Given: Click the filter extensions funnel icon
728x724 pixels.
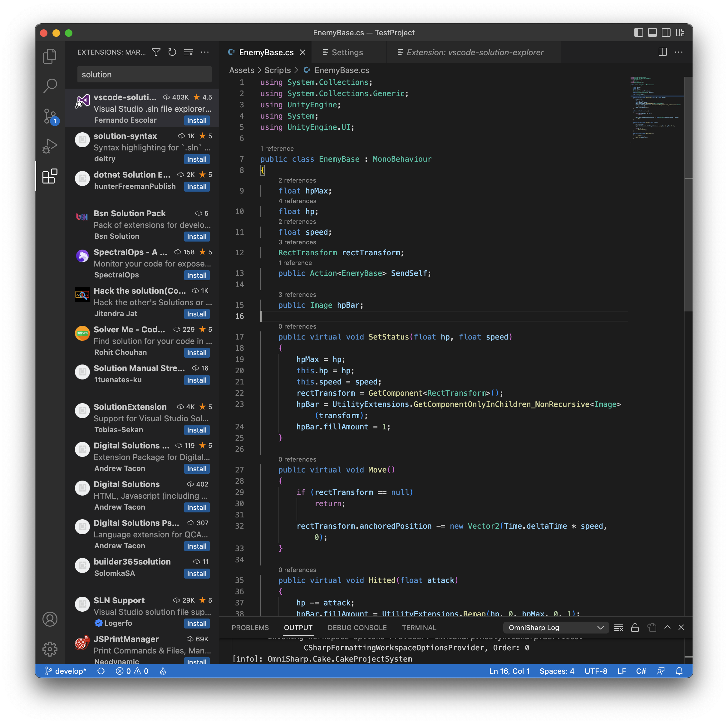Looking at the screenshot, I should click(x=156, y=52).
